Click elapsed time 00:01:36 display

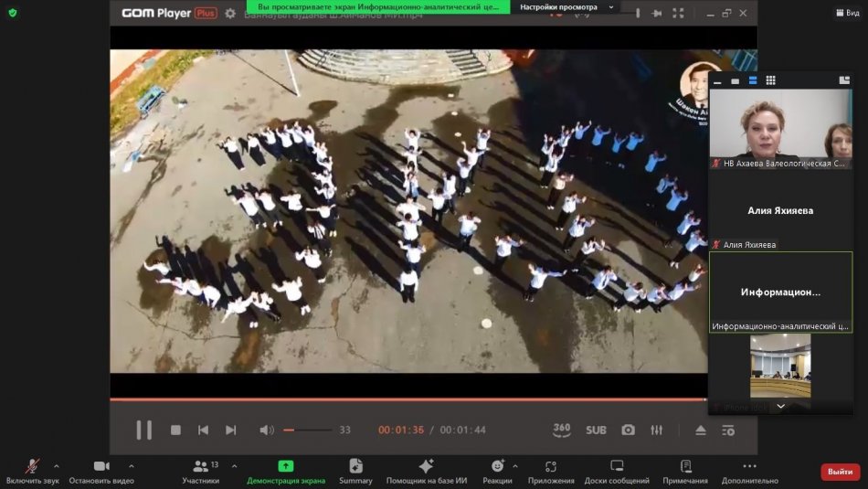pos(401,430)
